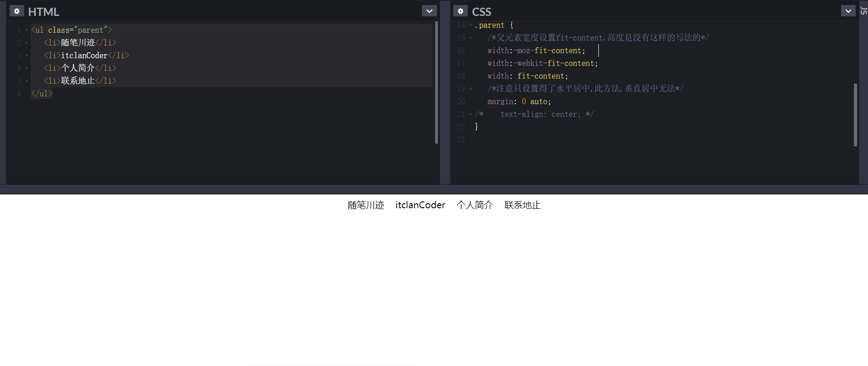Fold HTML line 5 with 联系地止
This screenshot has height=366, width=868.
27,81
